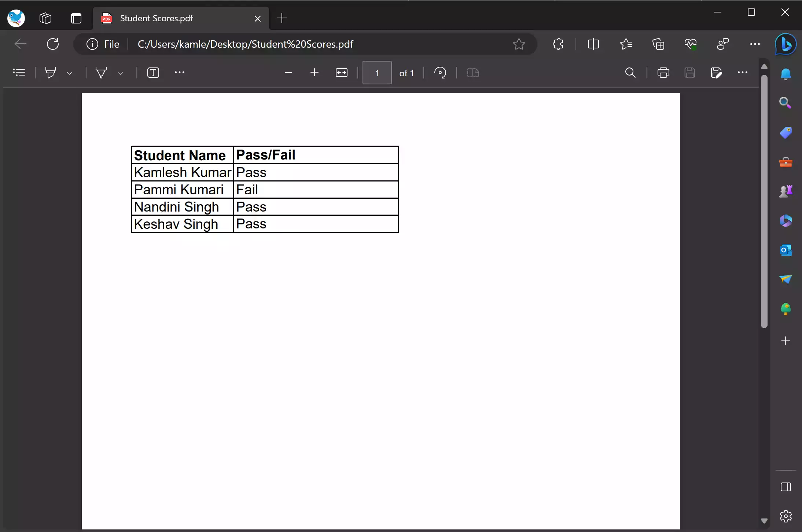Expand the Highlight color dropdown arrow

(70, 73)
